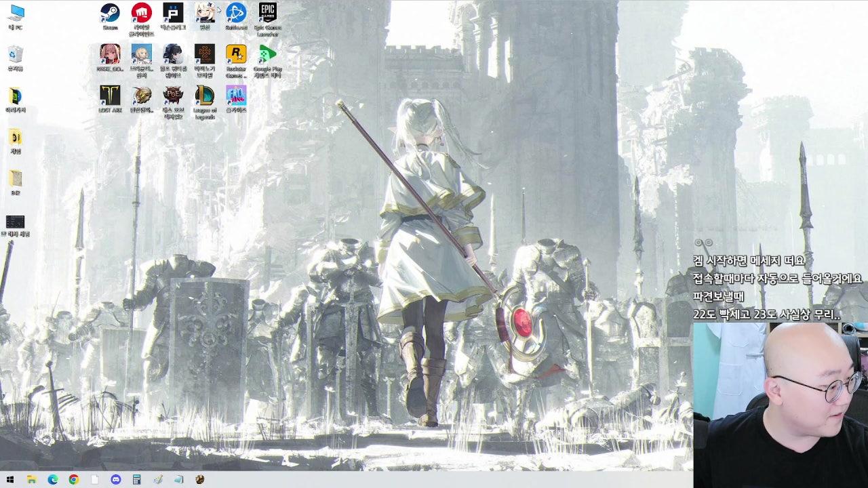Launch the Path of Exile shortcut
The height and width of the screenshot is (488, 868).
click(173, 100)
